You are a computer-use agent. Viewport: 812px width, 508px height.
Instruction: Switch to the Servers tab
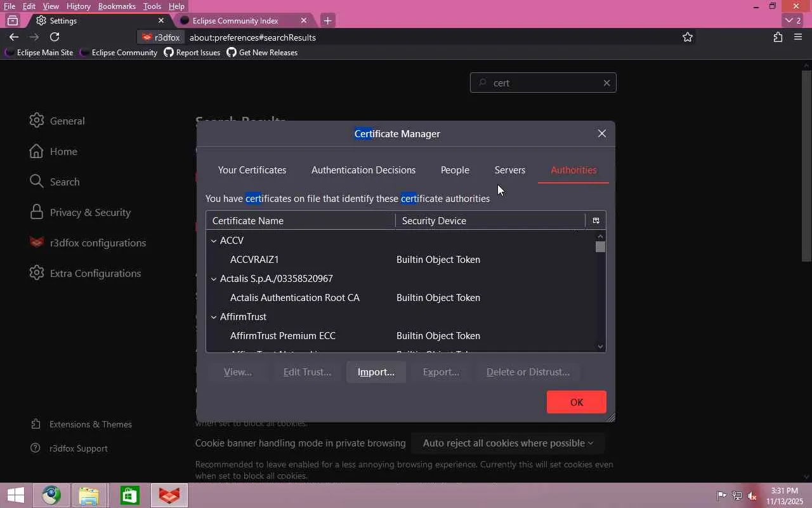[510, 170]
